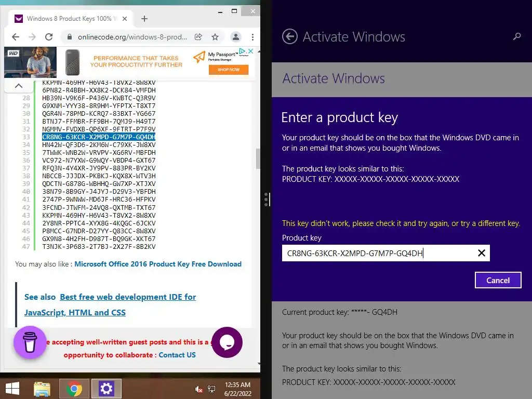Select highlighted key CR8NG-63KCR-X2MPD-G7M7P-GQ4DH

click(x=99, y=137)
